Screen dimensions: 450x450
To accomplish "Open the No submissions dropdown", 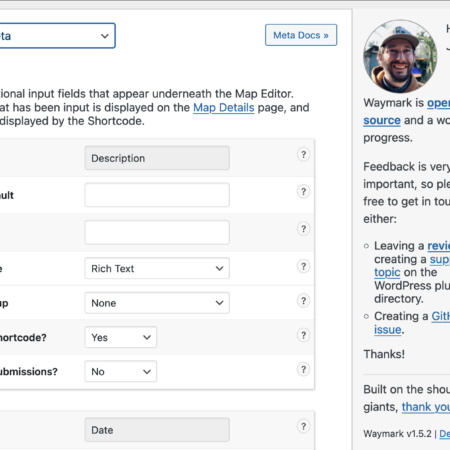I will 121,371.
